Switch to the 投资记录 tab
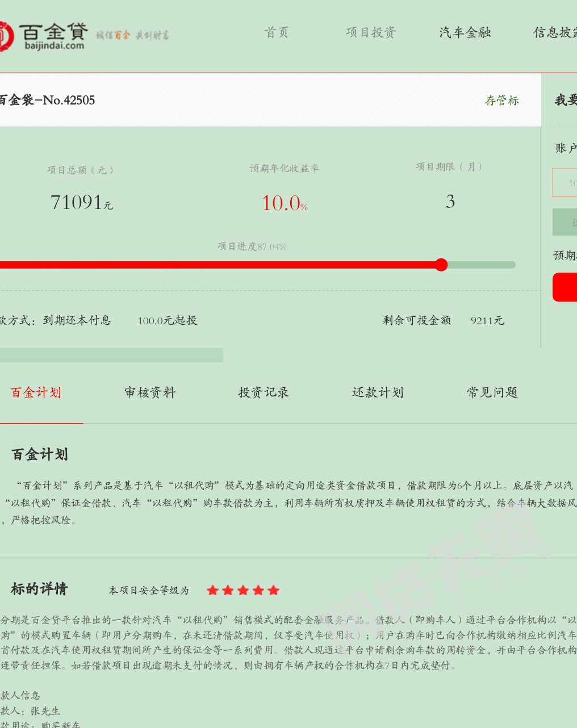577x728 pixels. [x=264, y=392]
